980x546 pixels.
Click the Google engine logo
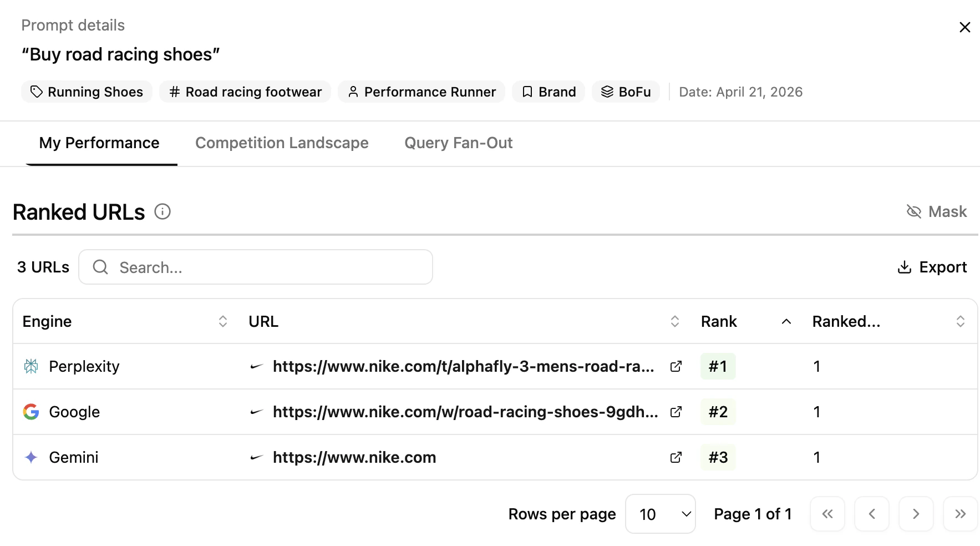(31, 412)
